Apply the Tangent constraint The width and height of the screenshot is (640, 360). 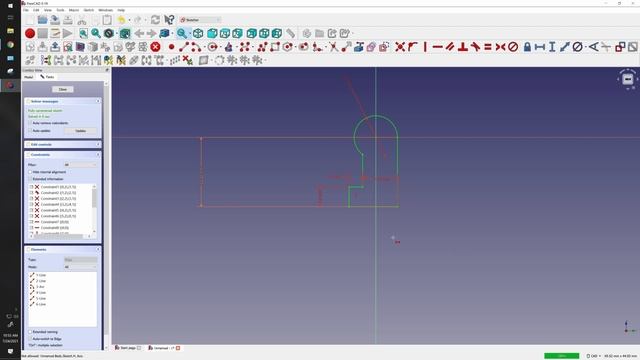(x=475, y=47)
